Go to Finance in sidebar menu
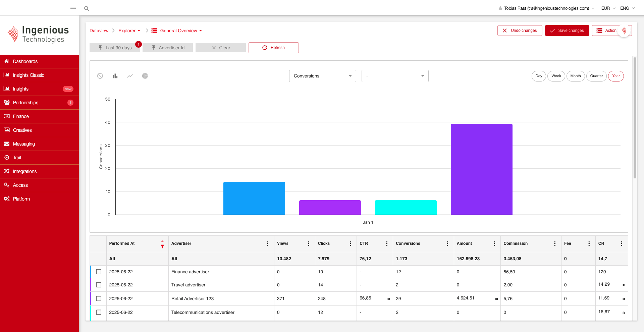 (x=21, y=116)
